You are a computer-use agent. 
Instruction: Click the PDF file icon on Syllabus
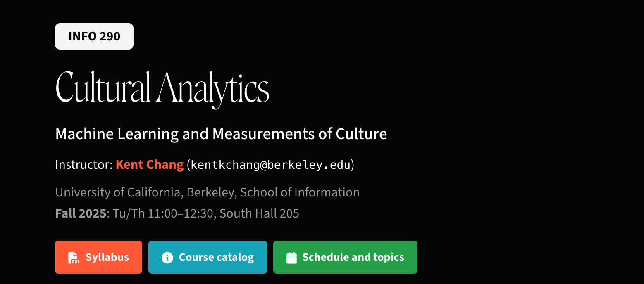pyautogui.click(x=74, y=258)
